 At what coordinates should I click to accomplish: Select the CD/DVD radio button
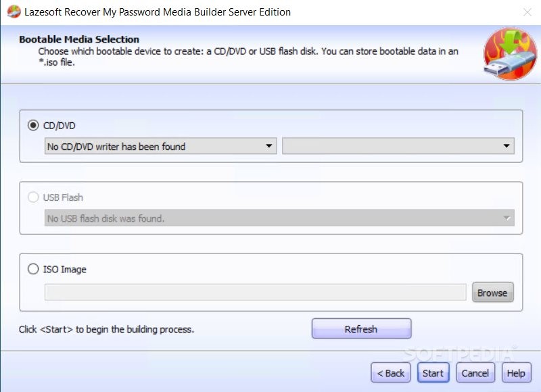point(33,125)
